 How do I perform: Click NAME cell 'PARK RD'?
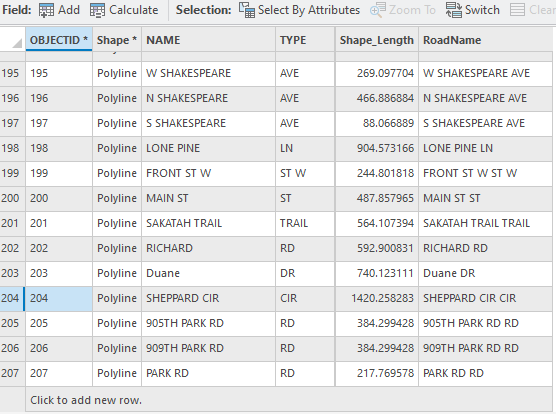coord(208,373)
